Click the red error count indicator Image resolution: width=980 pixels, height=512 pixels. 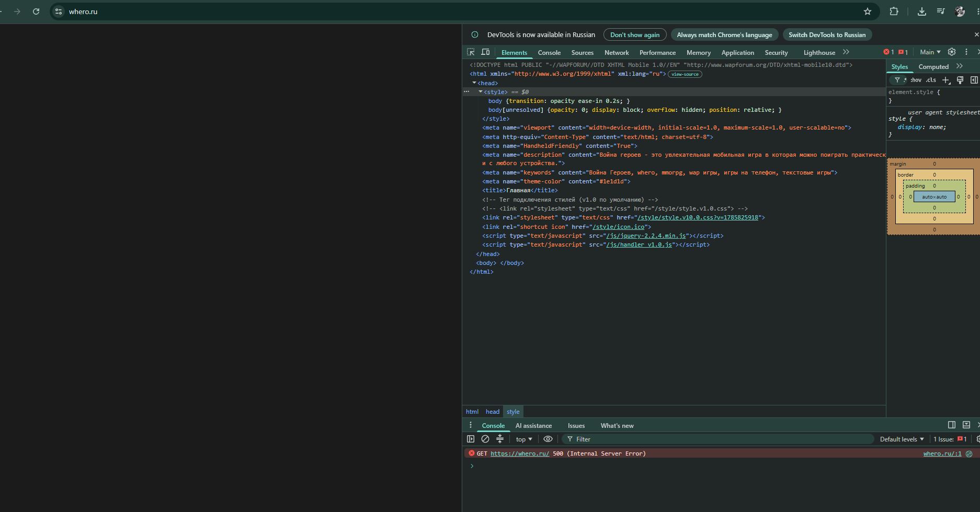pyautogui.click(x=888, y=52)
